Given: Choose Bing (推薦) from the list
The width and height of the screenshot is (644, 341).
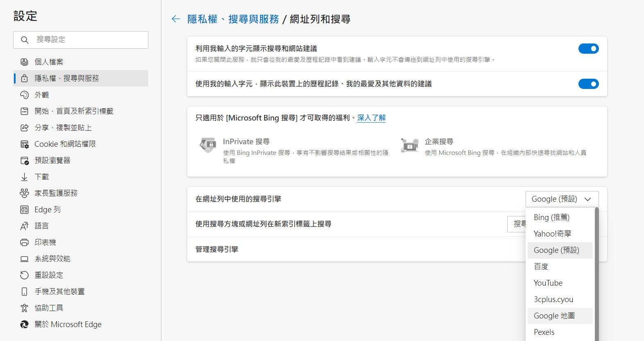Looking at the screenshot, I should pos(560,217).
